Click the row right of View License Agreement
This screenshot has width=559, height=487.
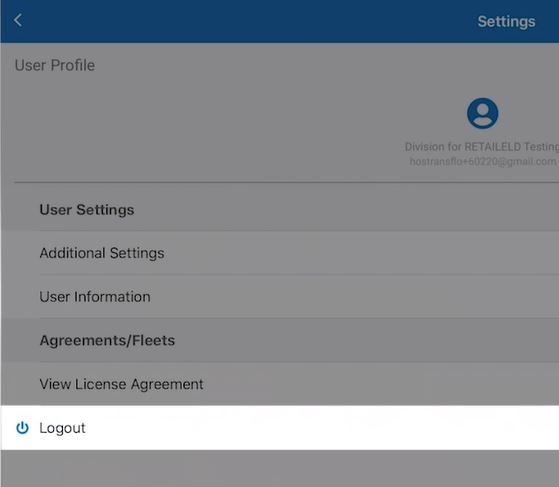pos(381,384)
